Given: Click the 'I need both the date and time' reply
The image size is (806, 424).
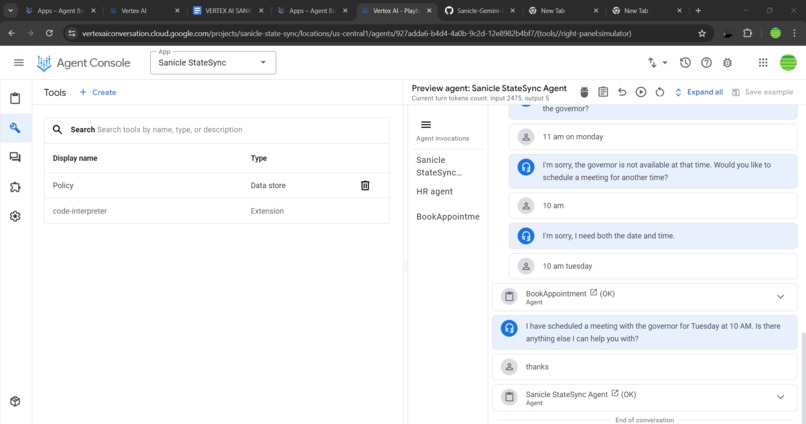Looking at the screenshot, I should pos(653,236).
